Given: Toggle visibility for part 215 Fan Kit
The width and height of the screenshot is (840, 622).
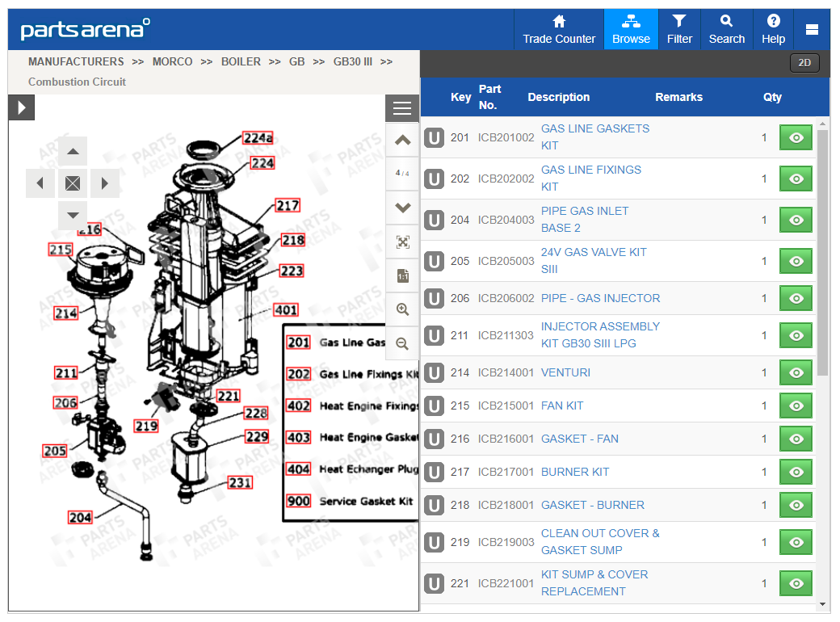Looking at the screenshot, I should (x=796, y=406).
